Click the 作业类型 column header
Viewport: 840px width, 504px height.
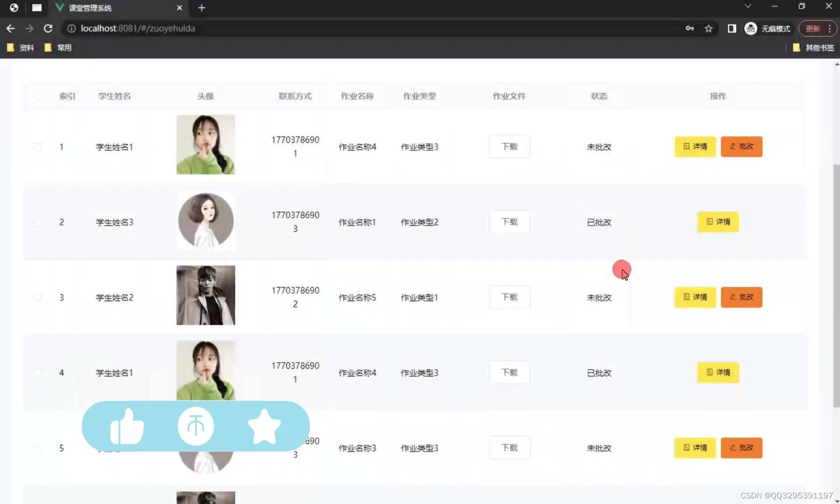(x=420, y=96)
